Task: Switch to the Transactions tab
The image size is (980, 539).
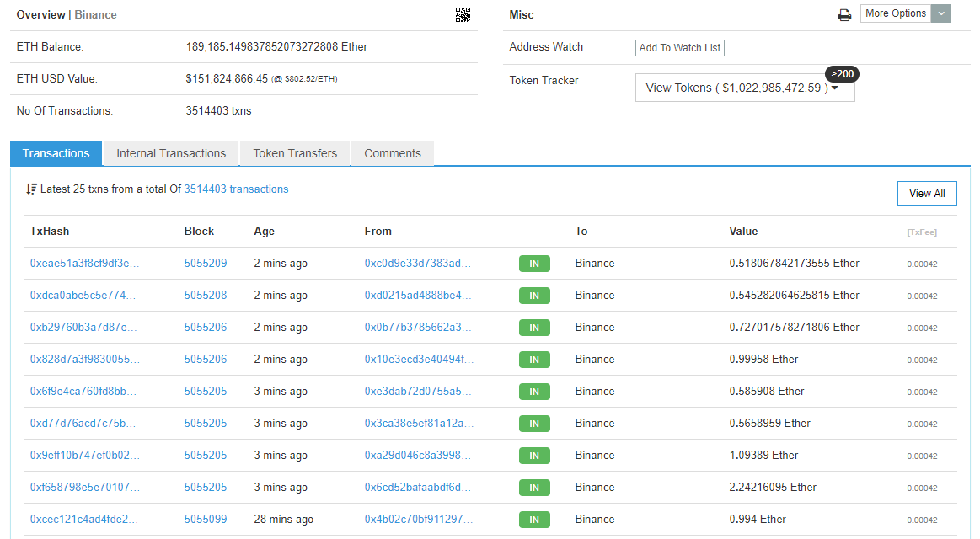Action: click(56, 153)
